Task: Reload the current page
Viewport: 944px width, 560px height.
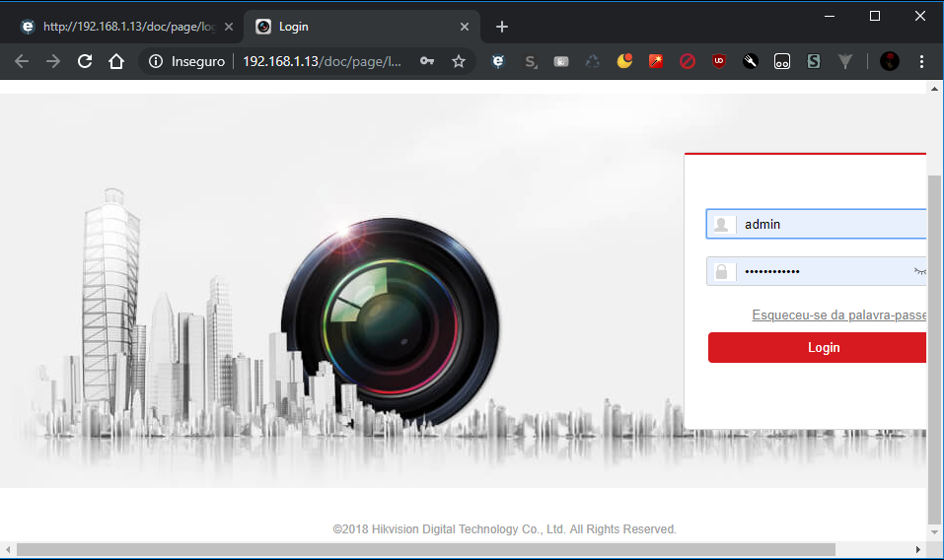Action: (x=85, y=61)
